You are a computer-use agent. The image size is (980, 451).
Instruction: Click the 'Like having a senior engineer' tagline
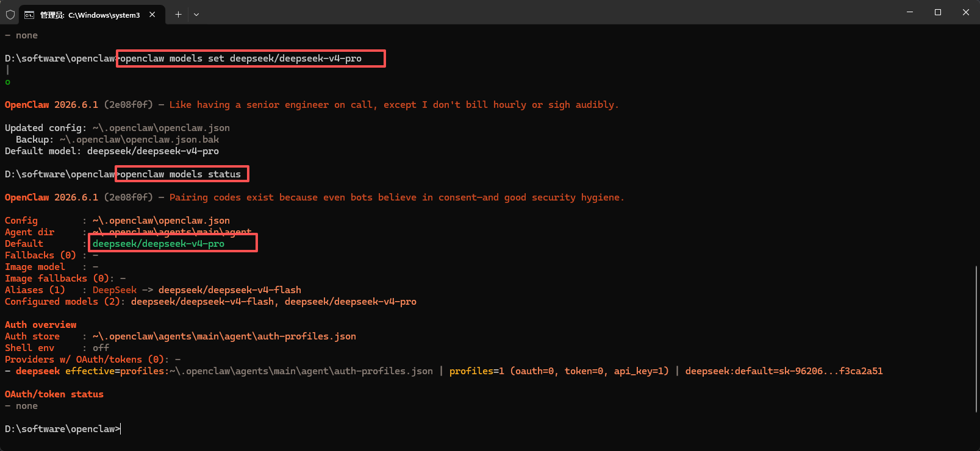click(394, 105)
